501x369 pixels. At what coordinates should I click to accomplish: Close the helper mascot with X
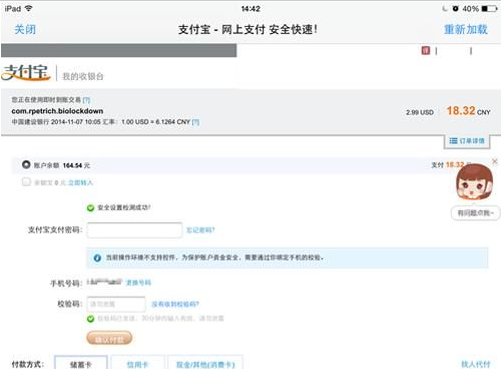pyautogui.click(x=495, y=161)
